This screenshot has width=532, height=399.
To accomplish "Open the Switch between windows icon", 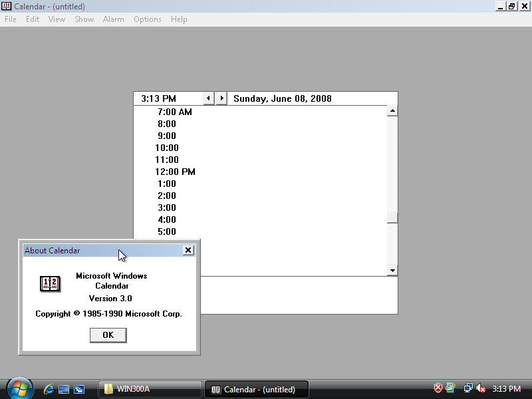I will 78,389.
